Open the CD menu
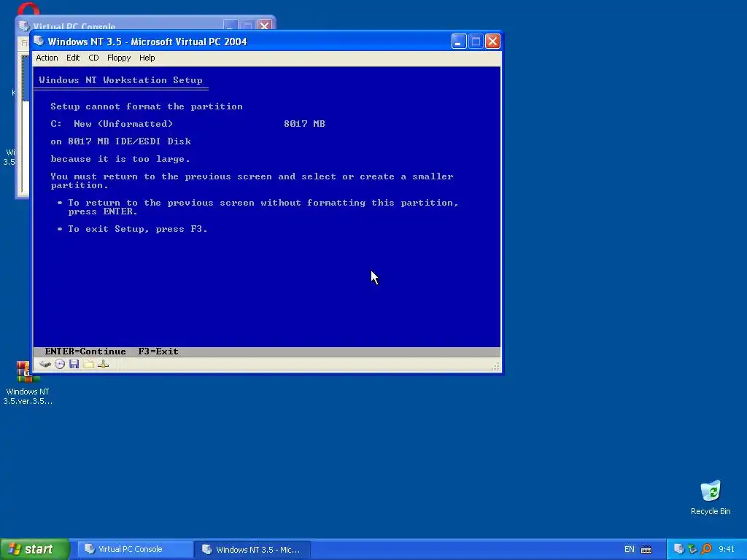Viewport: 747px width, 560px height. coord(93,58)
